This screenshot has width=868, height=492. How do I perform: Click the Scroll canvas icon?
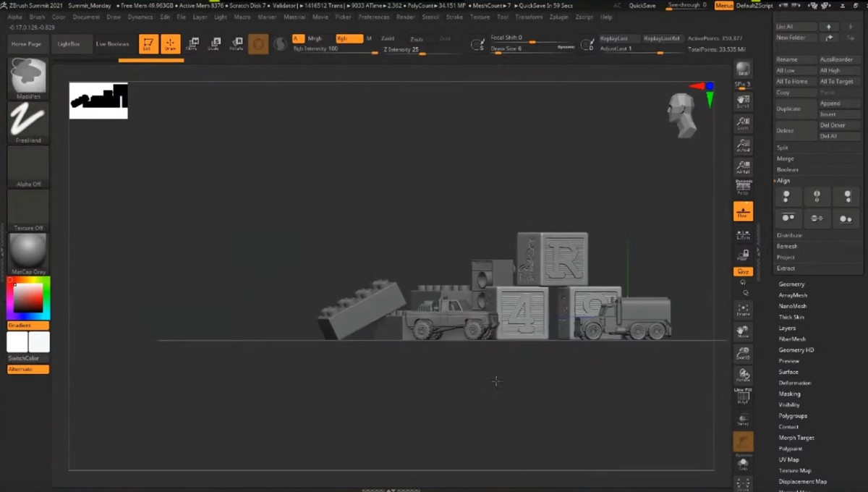[x=743, y=101]
